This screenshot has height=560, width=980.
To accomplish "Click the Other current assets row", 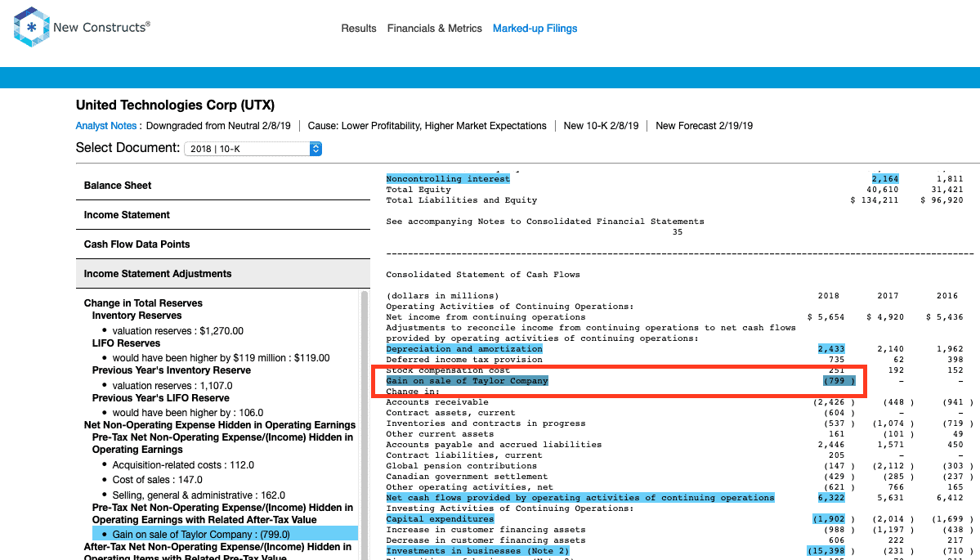I will (440, 434).
